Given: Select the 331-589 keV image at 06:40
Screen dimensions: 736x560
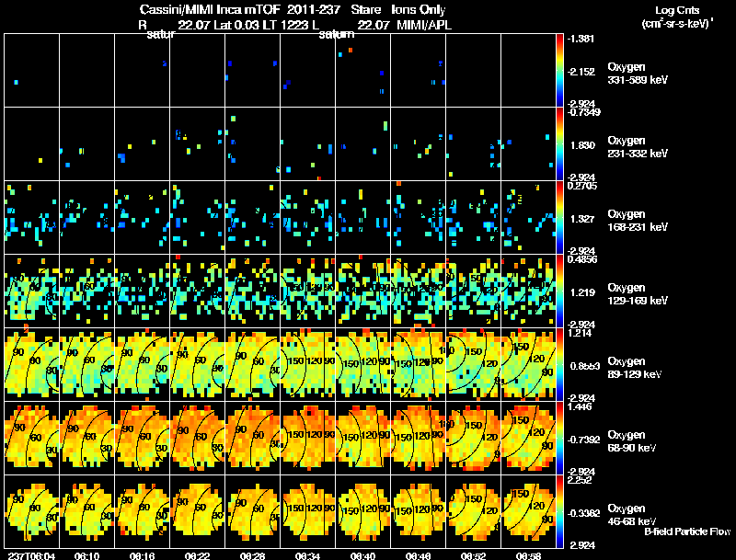Looking at the screenshot, I should 362,71.
